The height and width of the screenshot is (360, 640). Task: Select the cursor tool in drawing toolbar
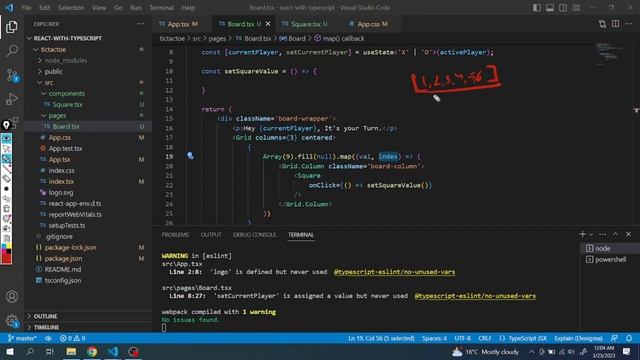pos(6,149)
